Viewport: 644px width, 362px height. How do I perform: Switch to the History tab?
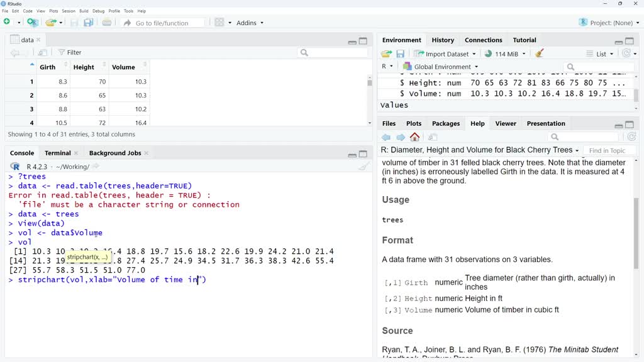[443, 40]
